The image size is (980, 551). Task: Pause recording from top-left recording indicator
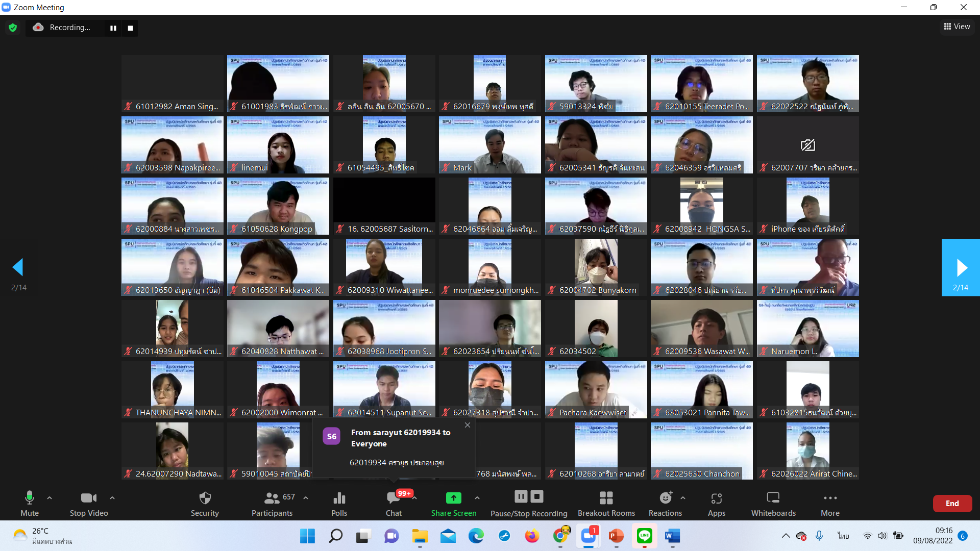tap(113, 28)
